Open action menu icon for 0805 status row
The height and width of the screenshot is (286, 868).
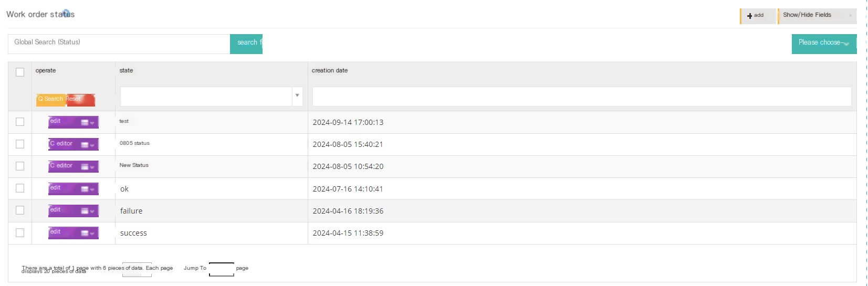[88, 144]
